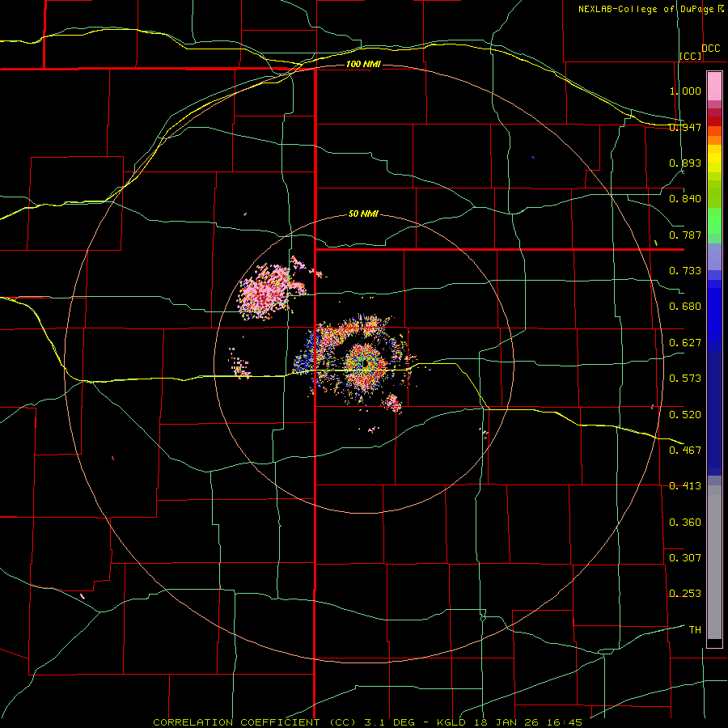The width and height of the screenshot is (728, 728).
Task: Pick the gray segment of color bar
Action: [x=714, y=562]
